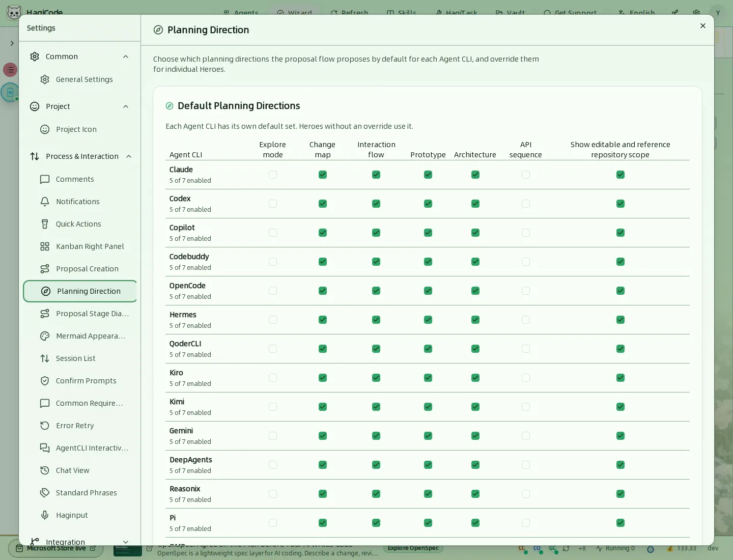Click the Explore OpenSpec button

[413, 548]
